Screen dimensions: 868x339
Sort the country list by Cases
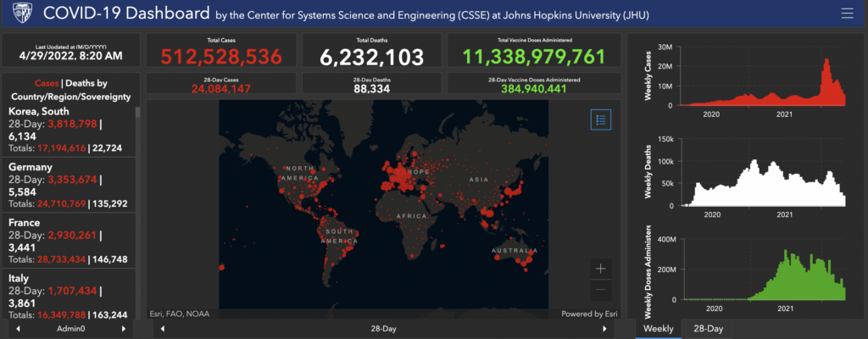pyautogui.click(x=47, y=83)
